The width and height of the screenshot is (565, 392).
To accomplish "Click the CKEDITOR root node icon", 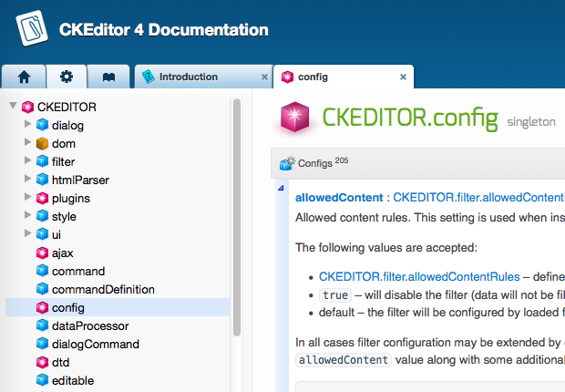I will (27, 107).
